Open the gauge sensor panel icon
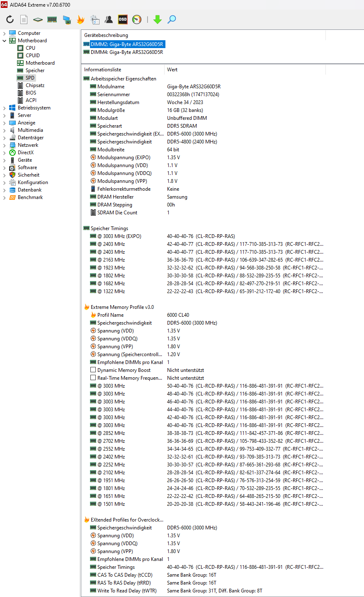 137,19
